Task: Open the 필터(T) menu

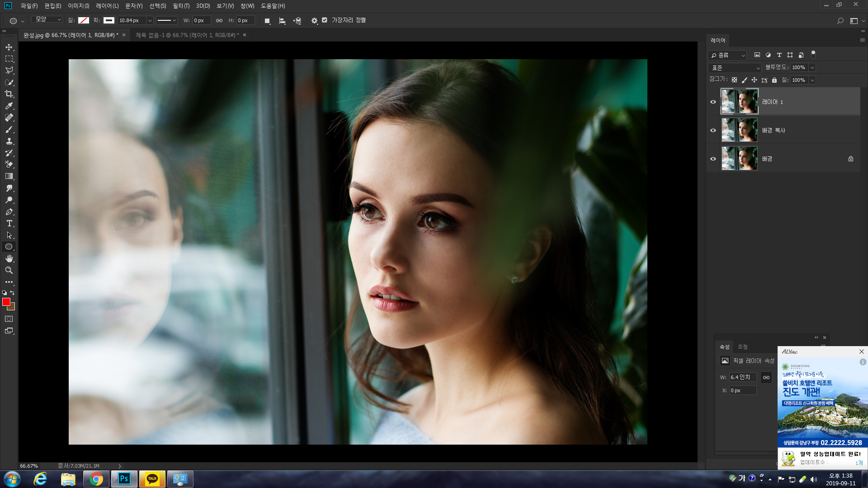Action: (181, 6)
